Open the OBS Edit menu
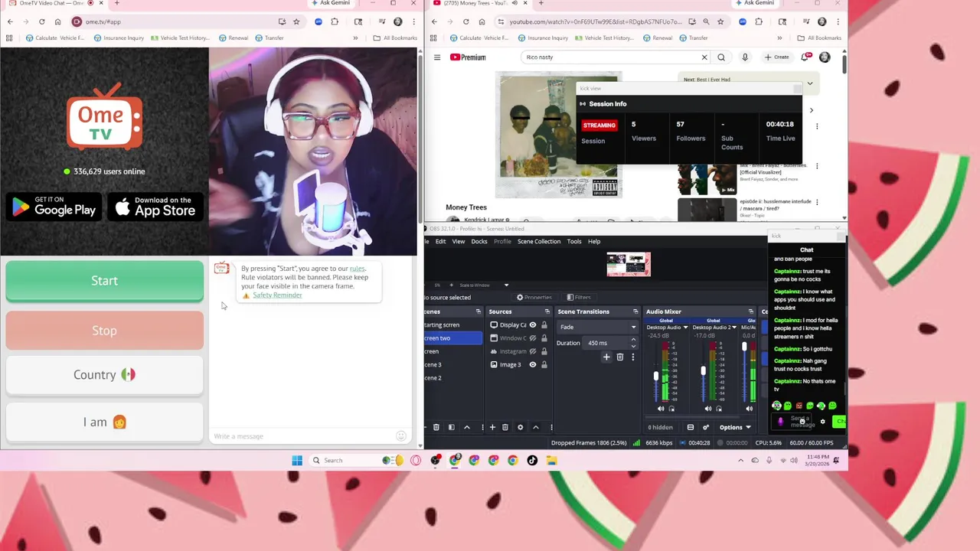980x551 pixels. click(x=440, y=242)
